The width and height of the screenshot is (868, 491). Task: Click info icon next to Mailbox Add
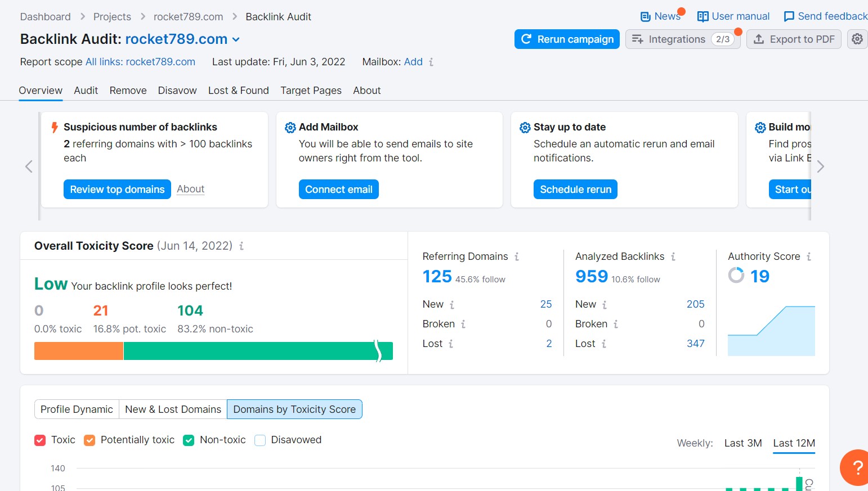click(431, 62)
